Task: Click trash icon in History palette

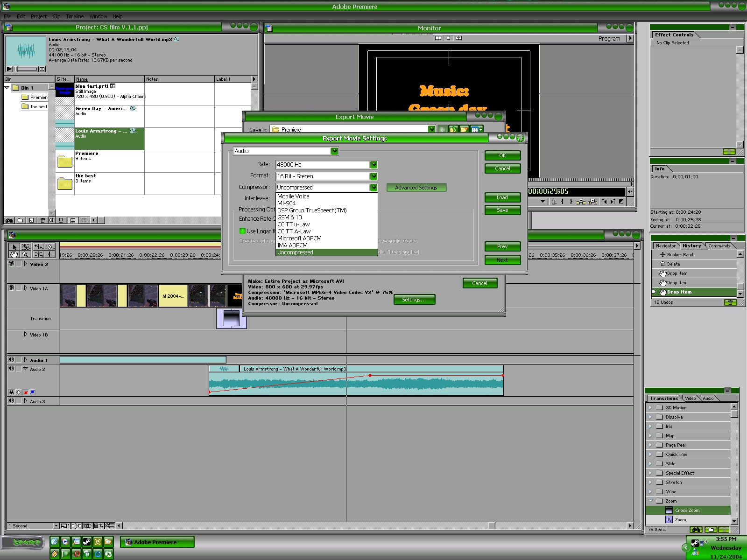Action: pyautogui.click(x=730, y=302)
